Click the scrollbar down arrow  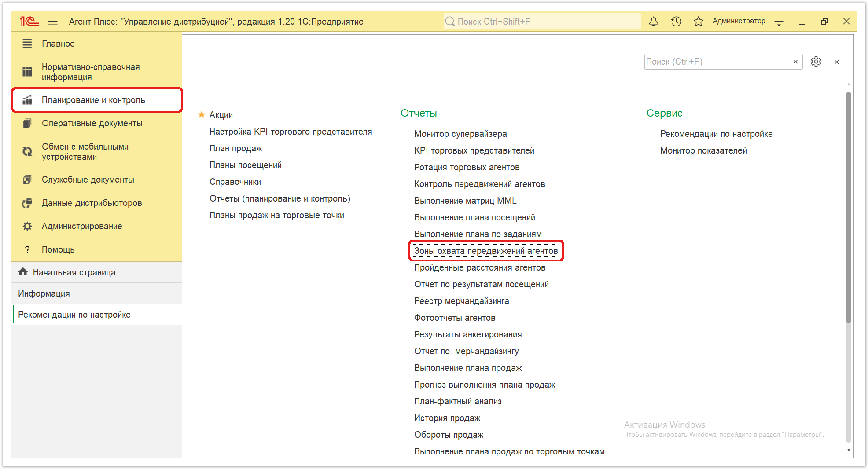point(849,450)
